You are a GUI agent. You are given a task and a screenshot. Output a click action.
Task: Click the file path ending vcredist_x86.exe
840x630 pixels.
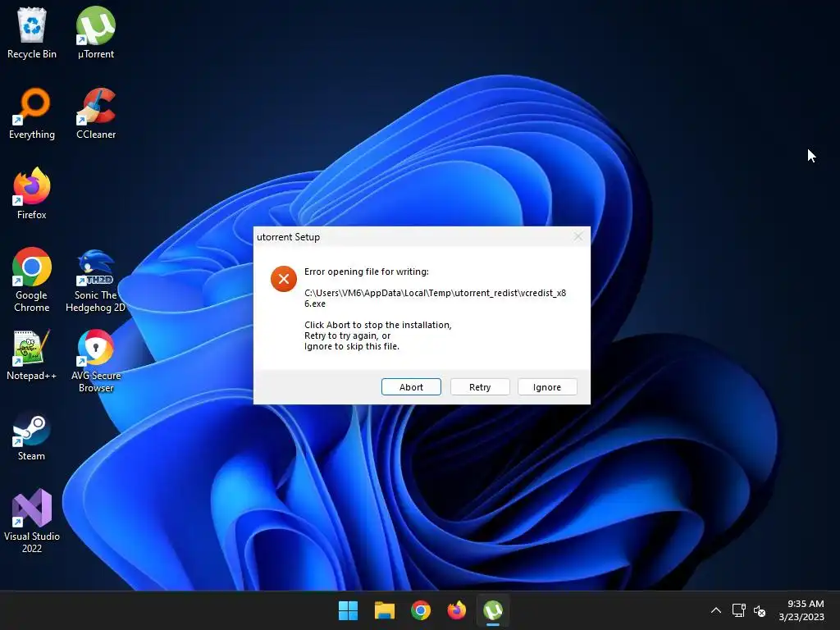click(435, 298)
